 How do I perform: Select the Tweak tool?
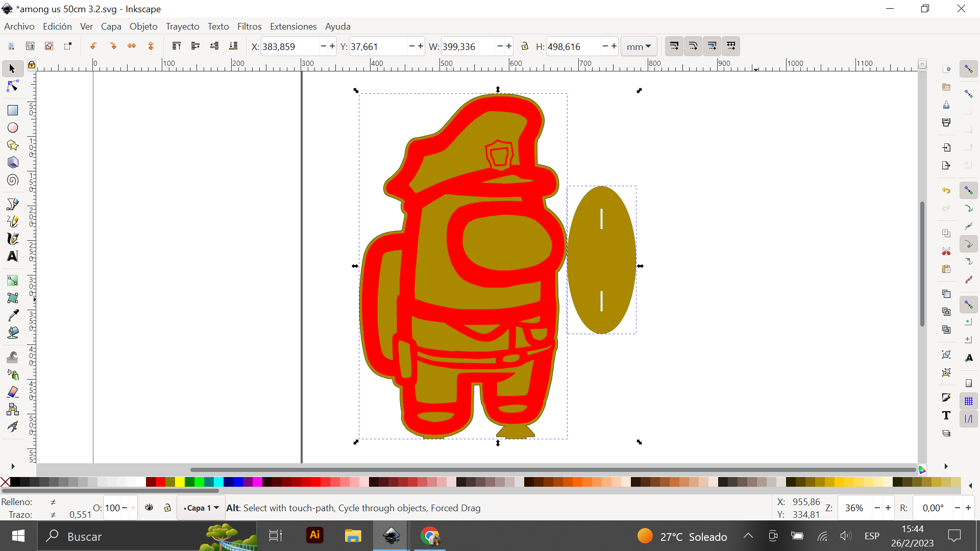click(x=13, y=357)
